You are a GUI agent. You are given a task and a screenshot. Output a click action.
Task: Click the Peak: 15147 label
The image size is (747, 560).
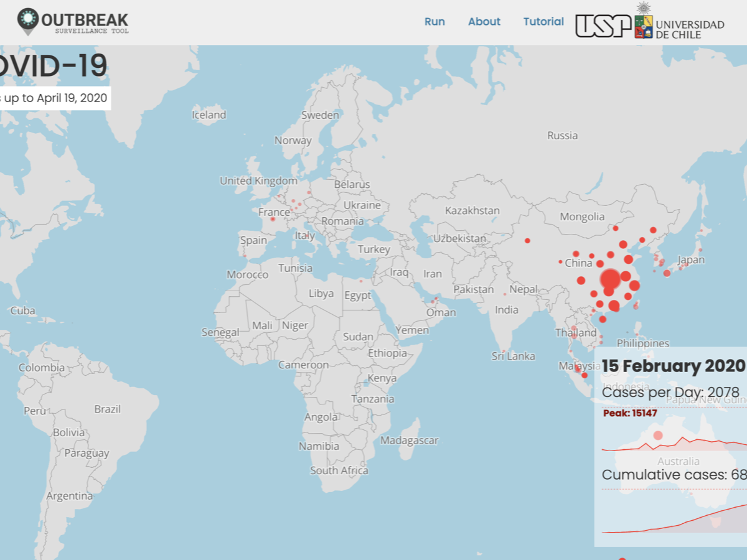pos(630,413)
